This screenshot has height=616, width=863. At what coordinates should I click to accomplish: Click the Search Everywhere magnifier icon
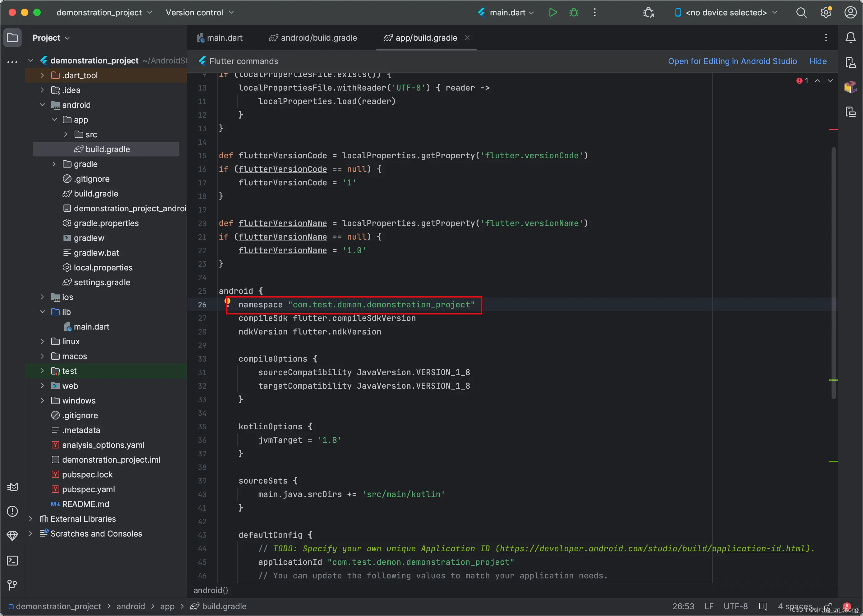(x=801, y=13)
